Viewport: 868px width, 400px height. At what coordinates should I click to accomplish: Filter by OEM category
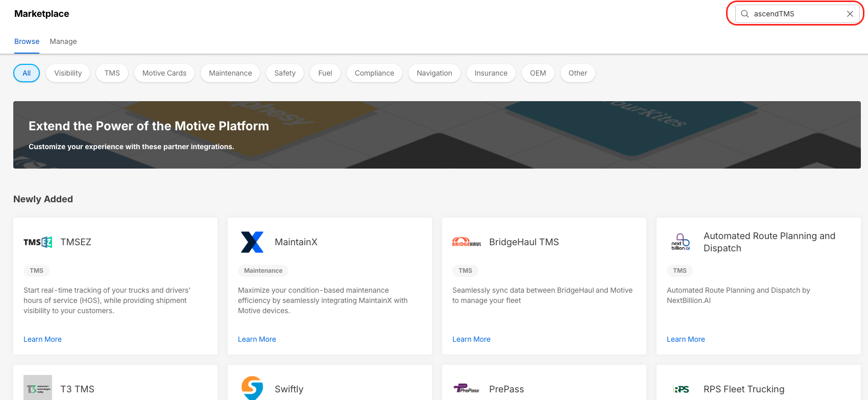[538, 73]
